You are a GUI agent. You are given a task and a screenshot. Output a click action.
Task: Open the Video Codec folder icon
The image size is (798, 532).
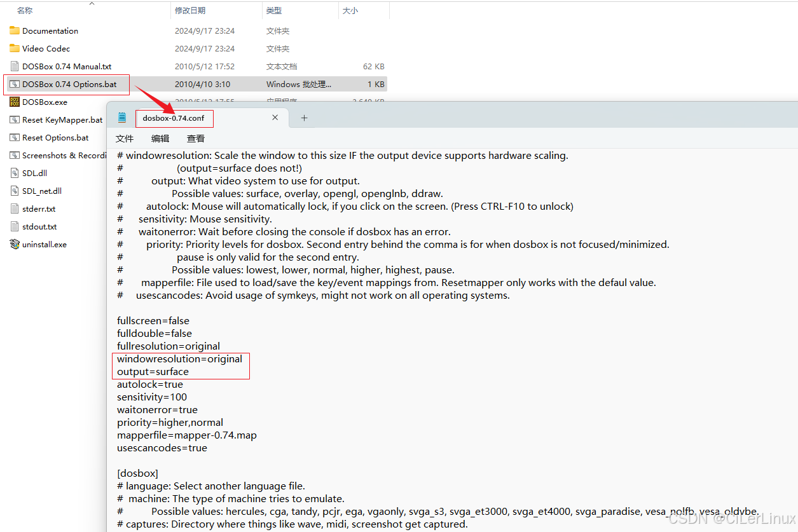[15, 48]
